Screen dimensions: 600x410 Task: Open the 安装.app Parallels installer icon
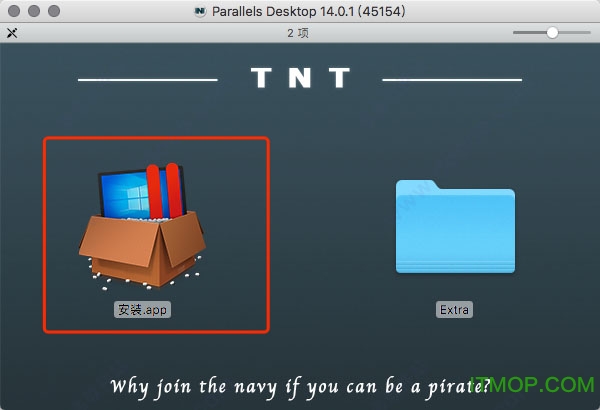(x=142, y=227)
